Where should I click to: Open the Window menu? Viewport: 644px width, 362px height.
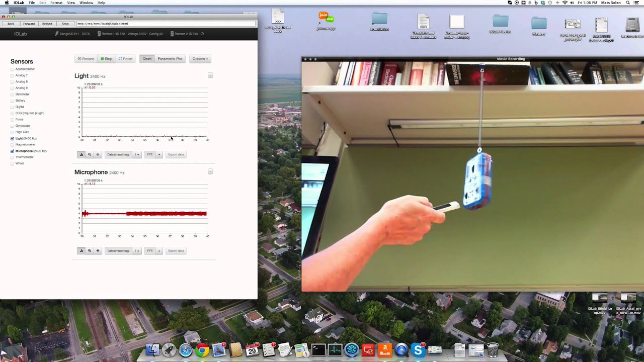[86, 3]
